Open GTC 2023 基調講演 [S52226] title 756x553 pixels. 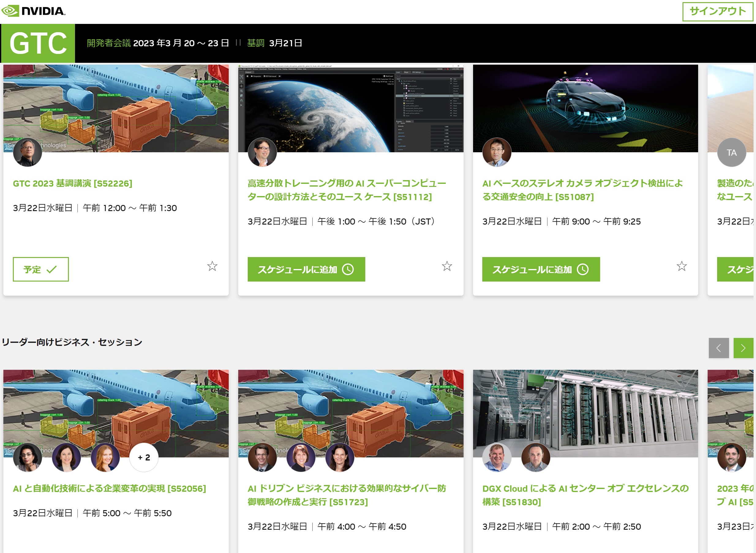(x=73, y=184)
